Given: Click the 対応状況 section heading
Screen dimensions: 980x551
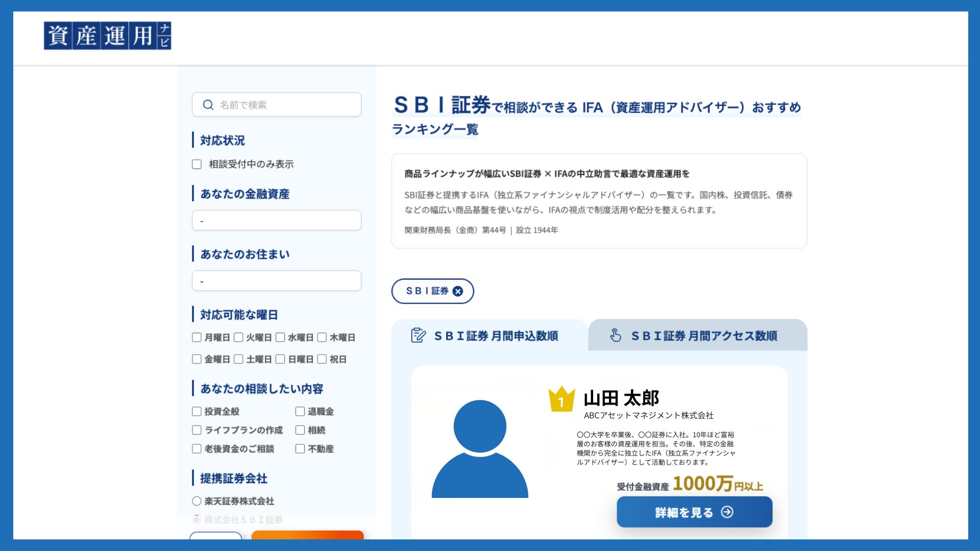Looking at the screenshot, I should click(222, 140).
